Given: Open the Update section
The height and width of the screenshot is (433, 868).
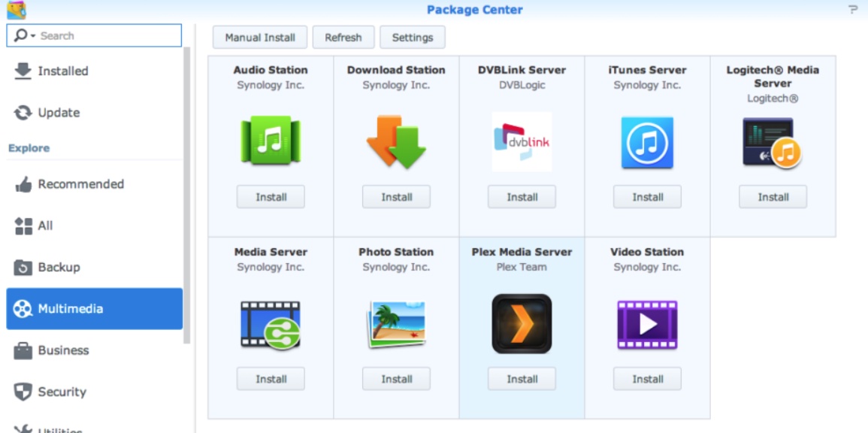Looking at the screenshot, I should [x=94, y=113].
